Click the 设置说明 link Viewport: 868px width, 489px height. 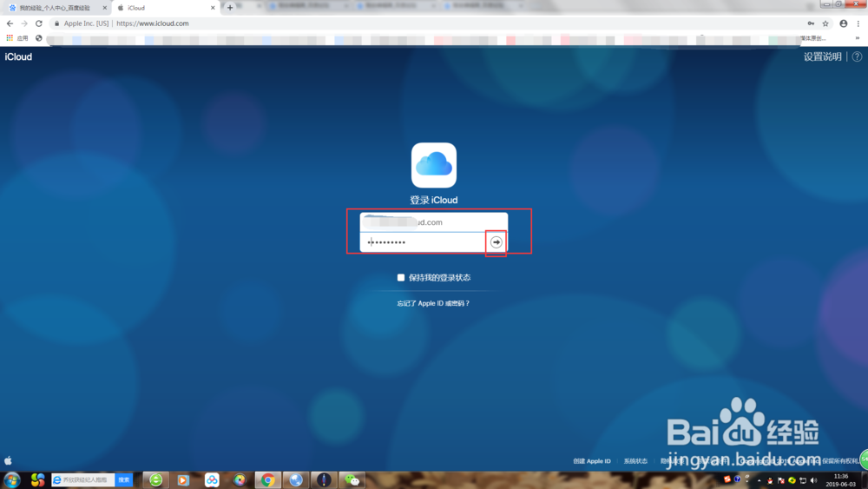click(822, 56)
